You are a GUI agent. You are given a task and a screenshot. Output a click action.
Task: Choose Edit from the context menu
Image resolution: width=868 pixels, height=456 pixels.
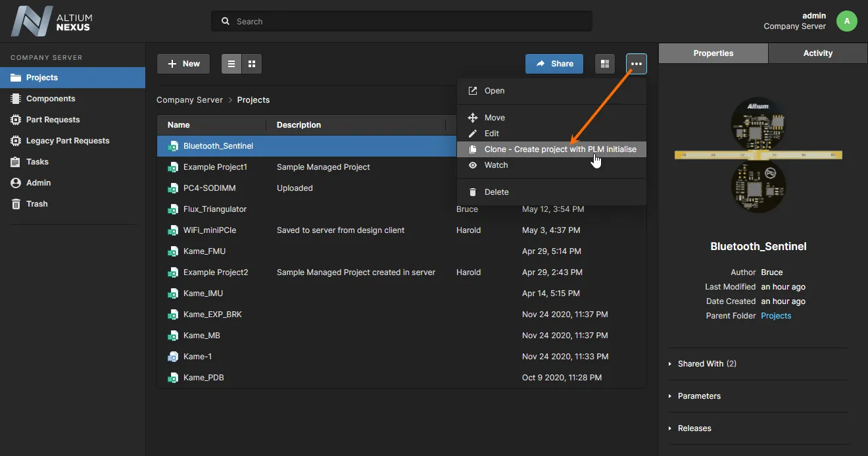(x=552, y=134)
